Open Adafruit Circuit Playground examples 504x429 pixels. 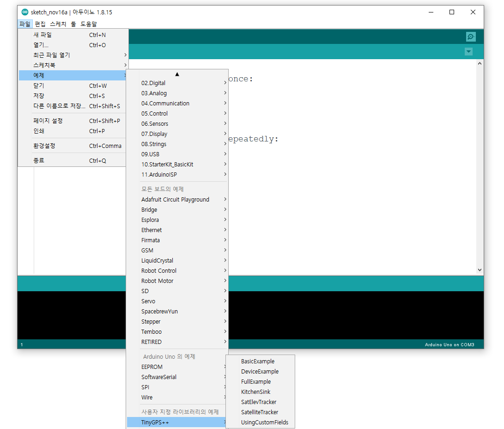point(177,200)
